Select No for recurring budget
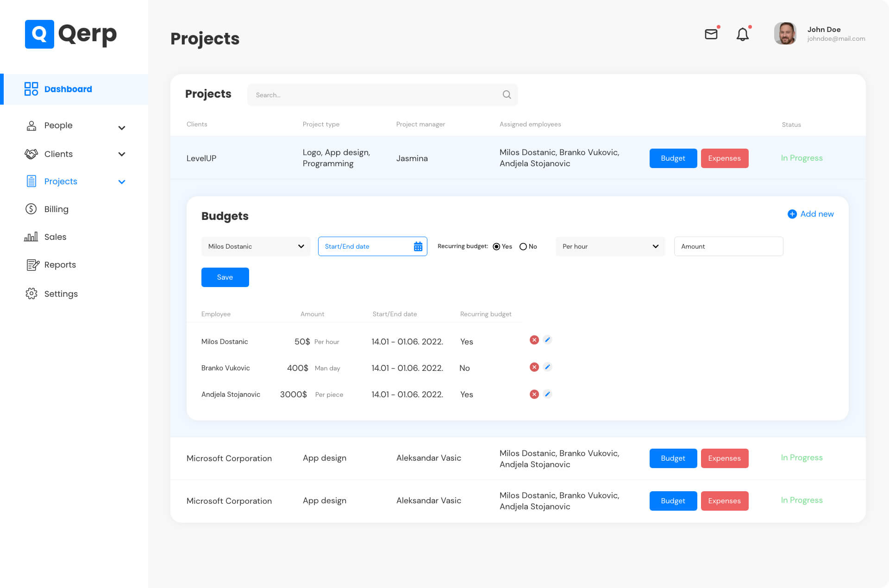 pos(523,246)
